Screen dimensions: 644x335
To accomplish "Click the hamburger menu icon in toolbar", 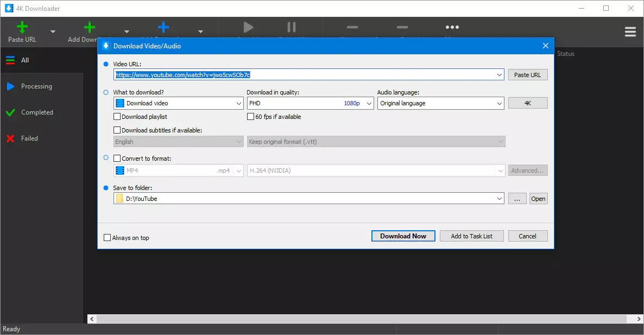I will click(x=630, y=32).
